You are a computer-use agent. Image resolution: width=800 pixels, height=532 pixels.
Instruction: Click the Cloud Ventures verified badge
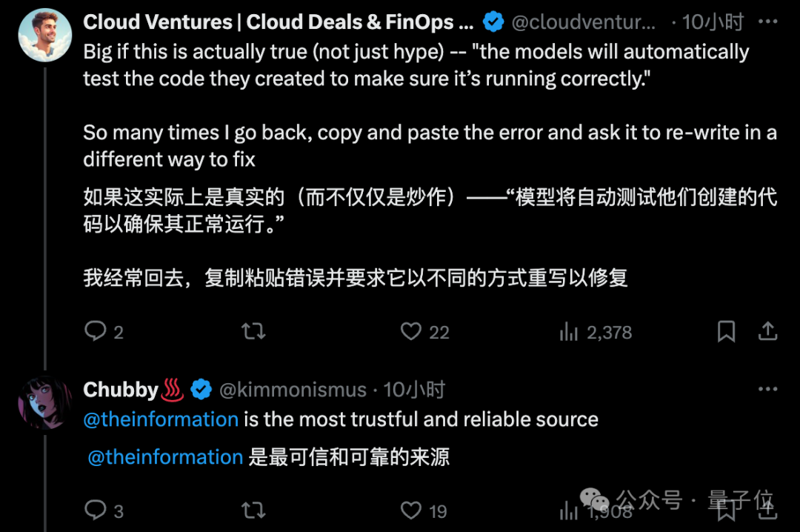click(493, 22)
